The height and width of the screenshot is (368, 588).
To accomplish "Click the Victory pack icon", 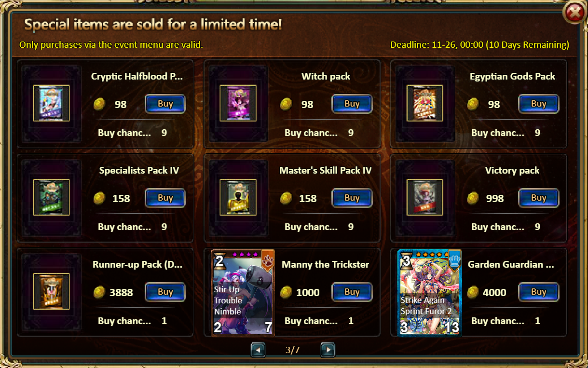I will point(424,197).
